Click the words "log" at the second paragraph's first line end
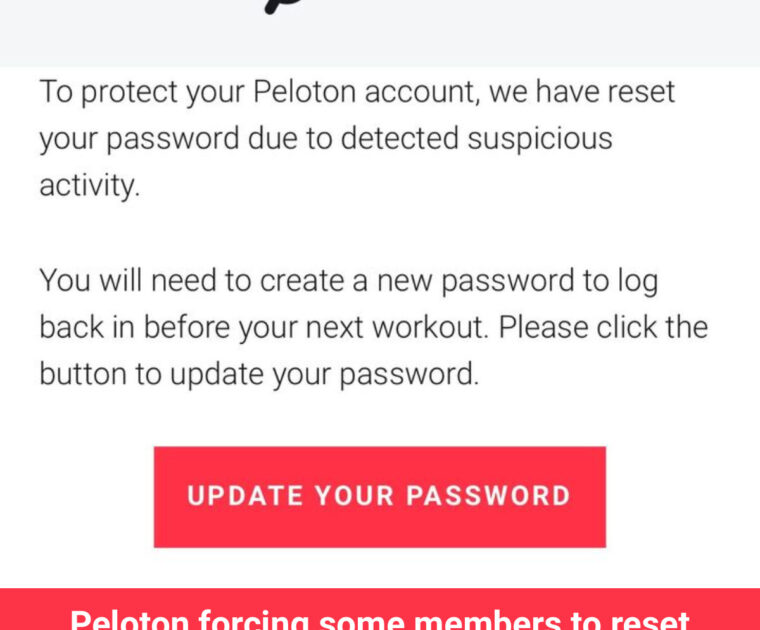Screen dimensions: 760x630 637,281
